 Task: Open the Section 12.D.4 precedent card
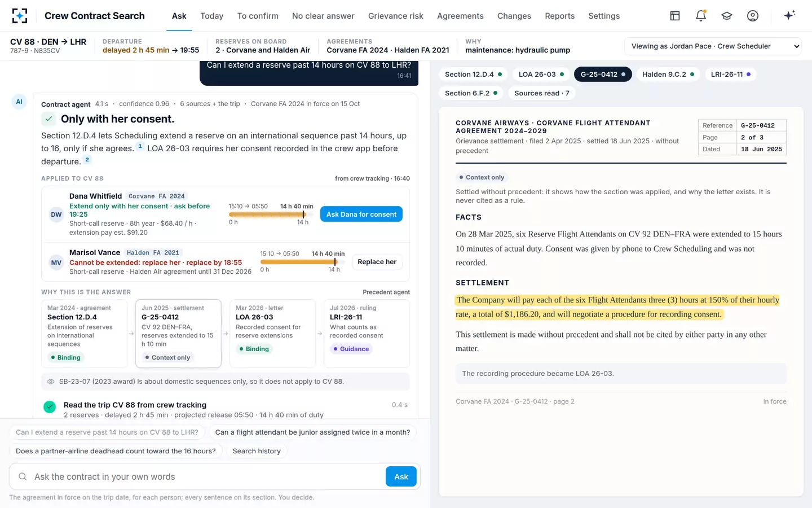(x=84, y=333)
